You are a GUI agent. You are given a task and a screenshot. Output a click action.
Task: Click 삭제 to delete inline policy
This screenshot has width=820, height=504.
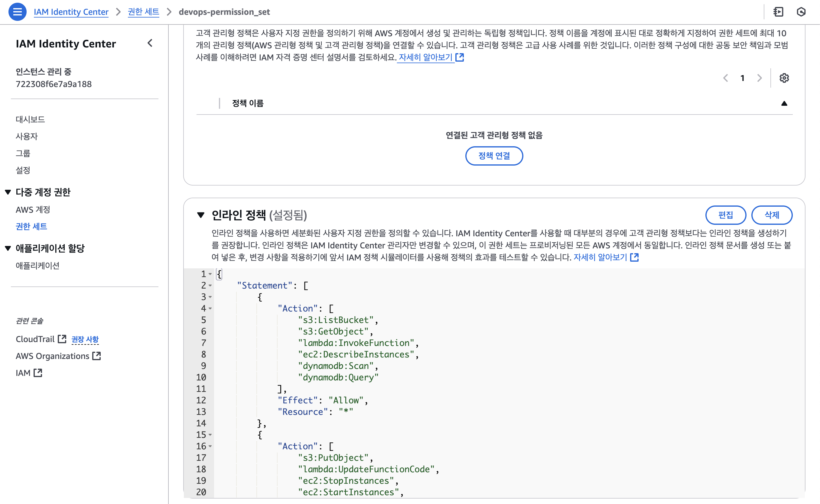772,215
